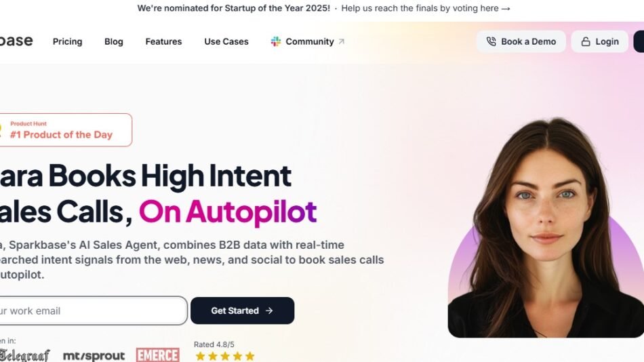
Task: Click the external arrow icon after Community
Action: [x=341, y=41]
